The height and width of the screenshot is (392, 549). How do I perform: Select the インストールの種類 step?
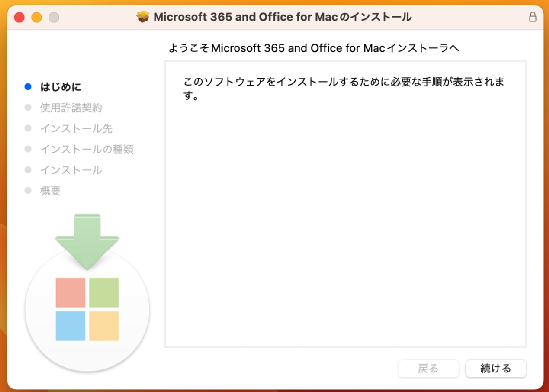(x=87, y=149)
